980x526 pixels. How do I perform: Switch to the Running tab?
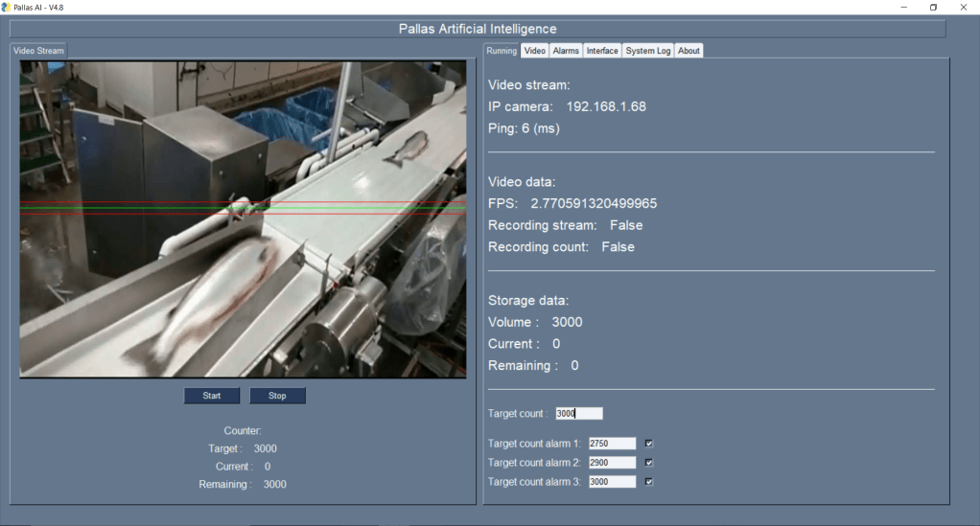502,51
